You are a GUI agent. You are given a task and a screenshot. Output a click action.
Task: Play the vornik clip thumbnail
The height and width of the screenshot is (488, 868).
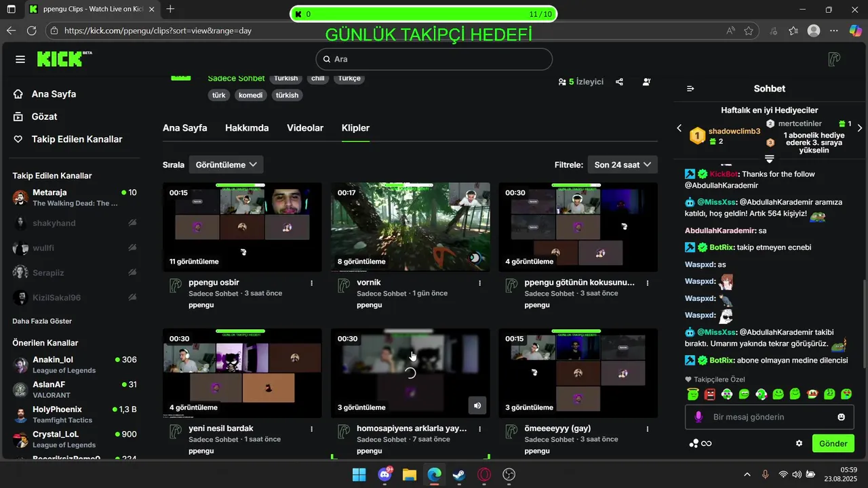tap(410, 227)
